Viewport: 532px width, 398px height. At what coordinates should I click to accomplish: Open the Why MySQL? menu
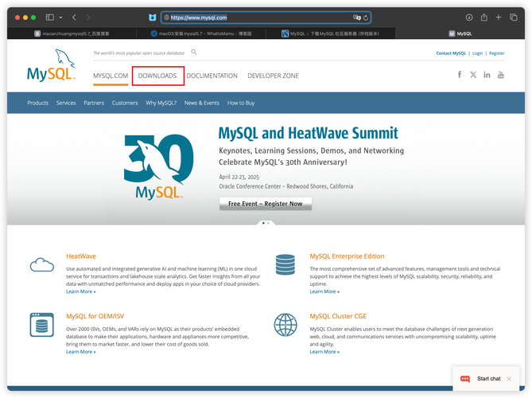pos(161,103)
